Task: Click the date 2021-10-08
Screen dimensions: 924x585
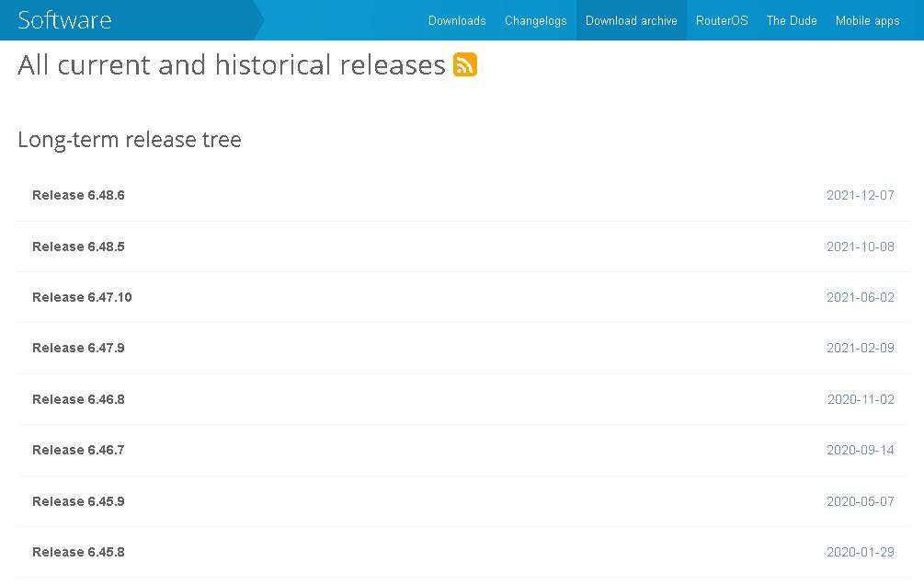Action: (861, 247)
